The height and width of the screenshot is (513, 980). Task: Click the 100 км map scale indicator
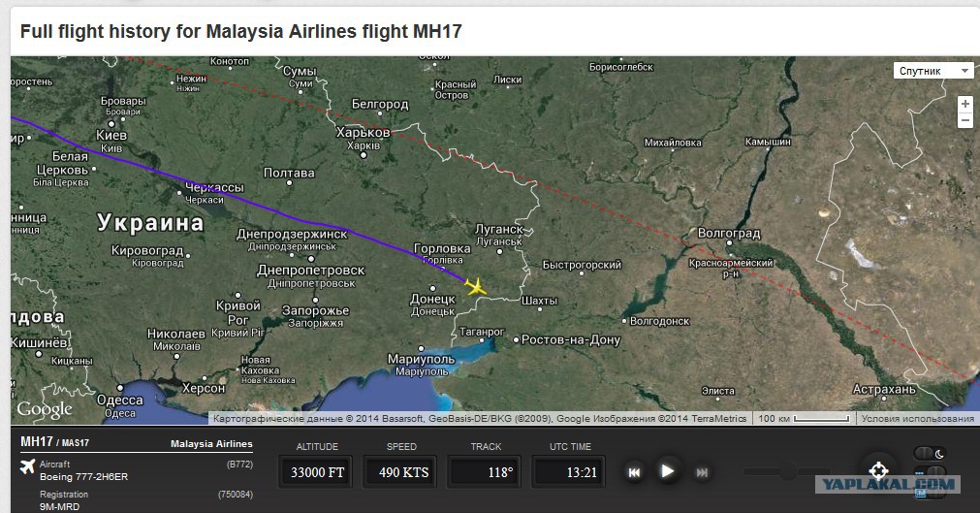coord(804,419)
